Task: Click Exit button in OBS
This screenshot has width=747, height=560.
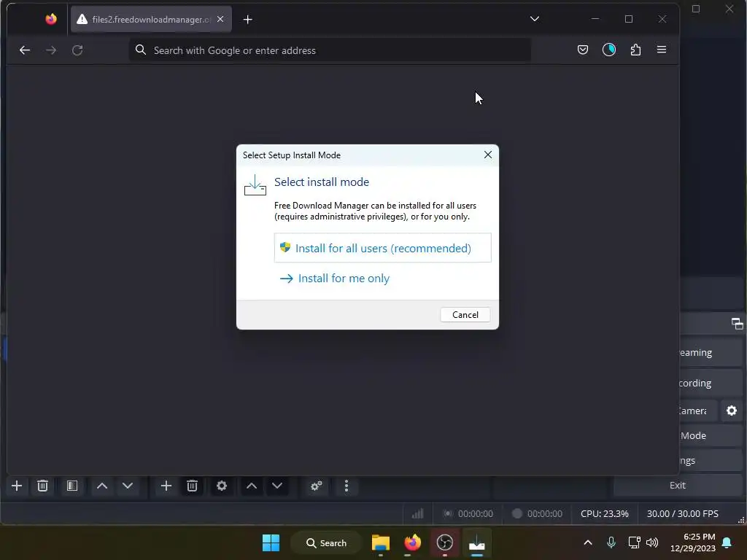Action: (678, 485)
